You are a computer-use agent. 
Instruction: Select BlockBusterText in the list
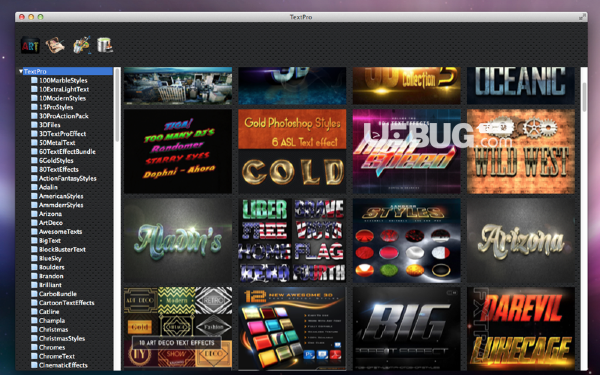pos(62,249)
